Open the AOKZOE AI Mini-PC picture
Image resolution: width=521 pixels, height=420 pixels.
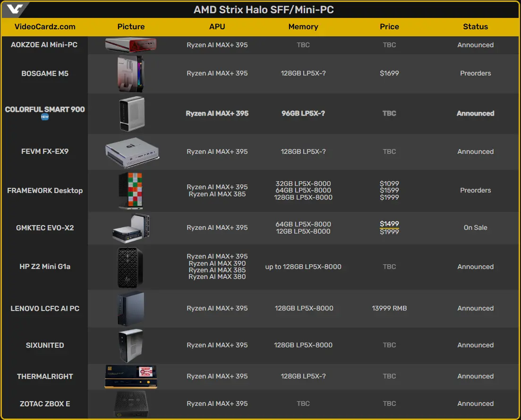tap(131, 45)
